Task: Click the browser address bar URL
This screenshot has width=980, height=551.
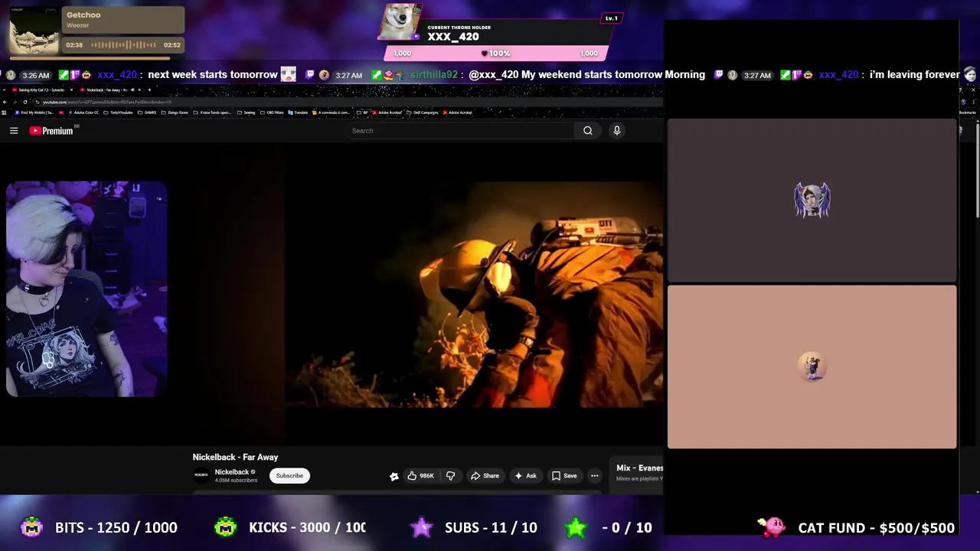Action: coord(107,102)
